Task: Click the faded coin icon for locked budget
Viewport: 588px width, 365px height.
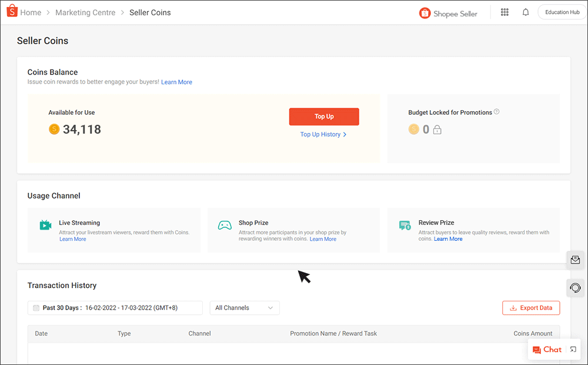Action: point(413,129)
